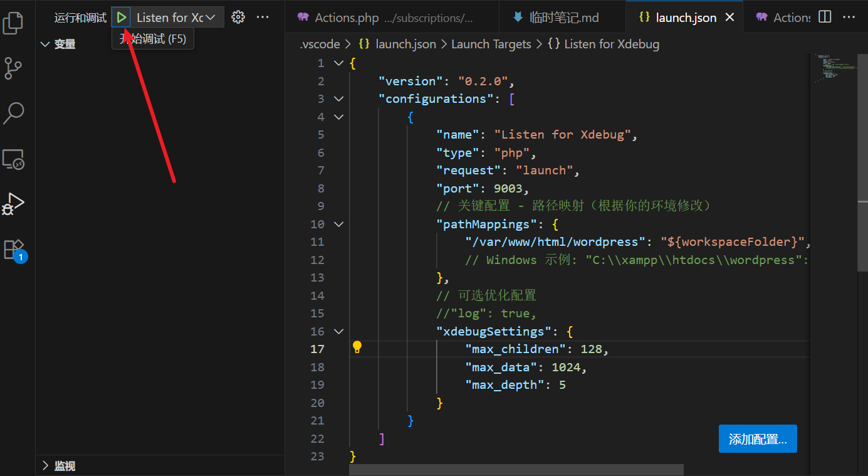This screenshot has width=868, height=476.
Task: Select the Run and Debug view icon
Action: pos(13,204)
